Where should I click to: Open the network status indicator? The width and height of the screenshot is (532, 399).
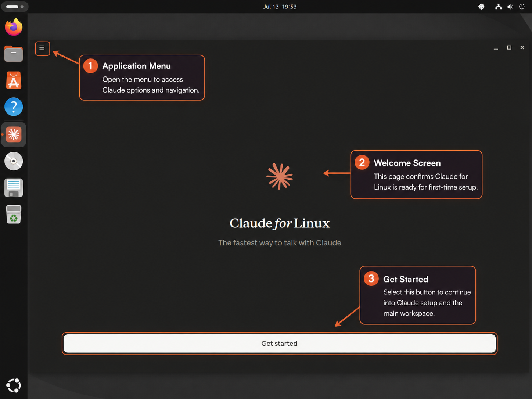coord(499,7)
